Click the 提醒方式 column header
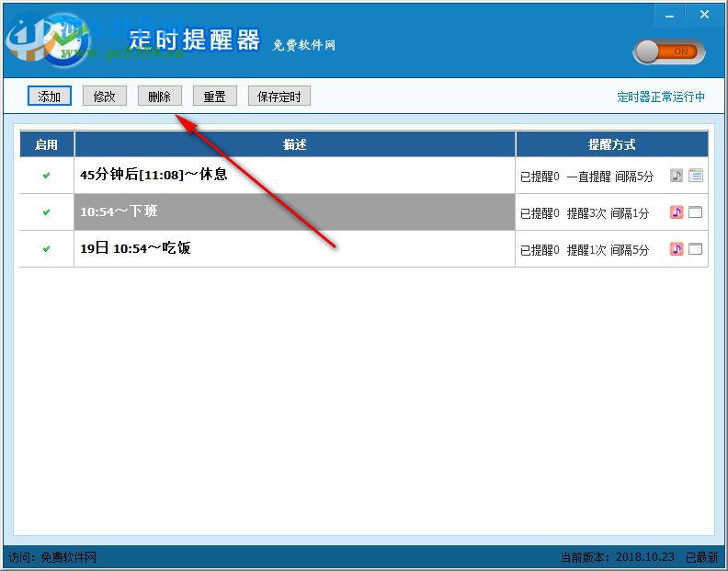The width and height of the screenshot is (728, 571). point(612,144)
